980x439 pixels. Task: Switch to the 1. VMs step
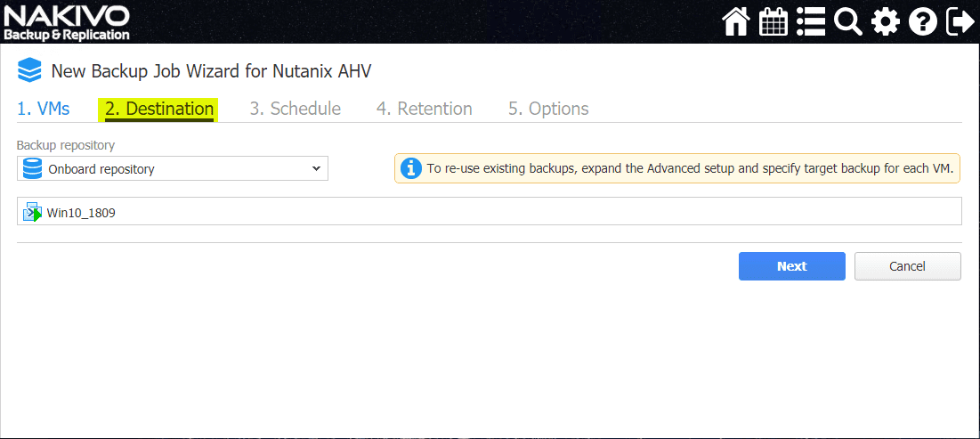pyautogui.click(x=43, y=109)
